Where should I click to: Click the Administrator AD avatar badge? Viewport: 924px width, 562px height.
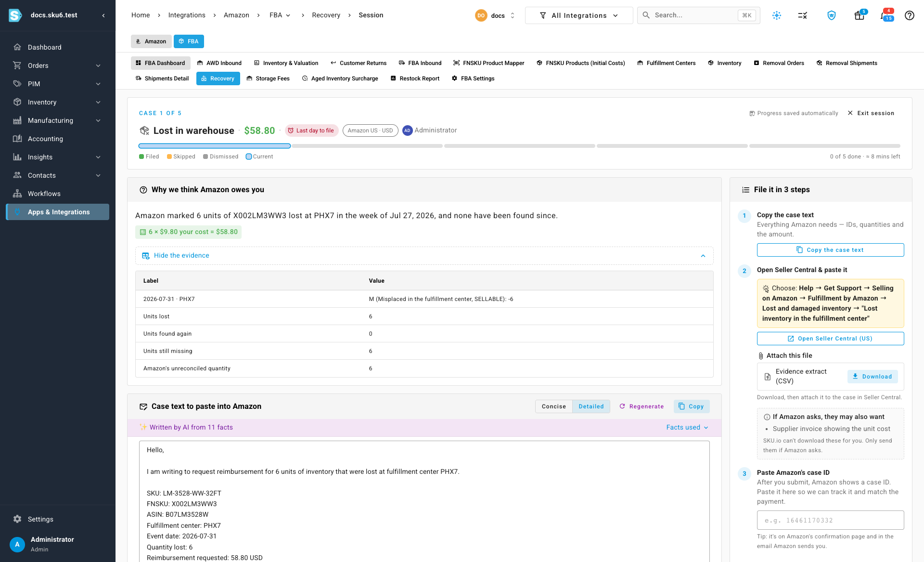pos(408,131)
